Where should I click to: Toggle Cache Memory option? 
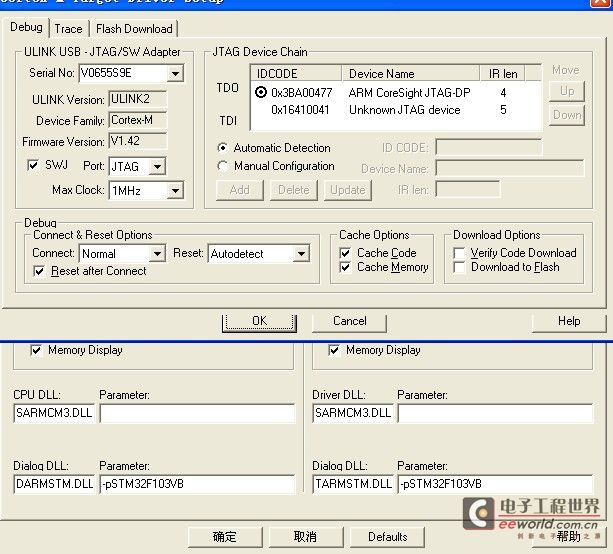tap(345, 267)
